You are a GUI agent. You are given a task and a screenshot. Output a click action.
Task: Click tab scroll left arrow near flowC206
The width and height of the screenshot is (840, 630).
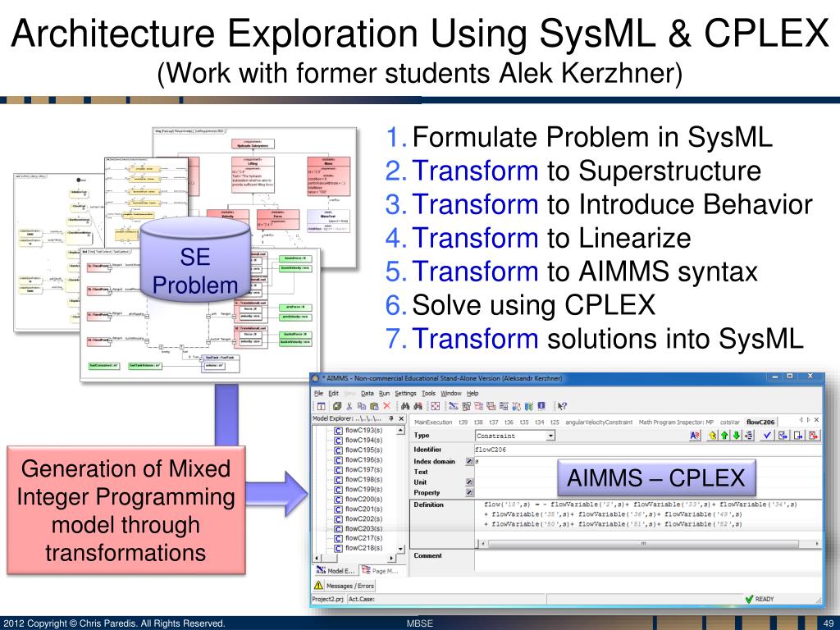coord(801,419)
